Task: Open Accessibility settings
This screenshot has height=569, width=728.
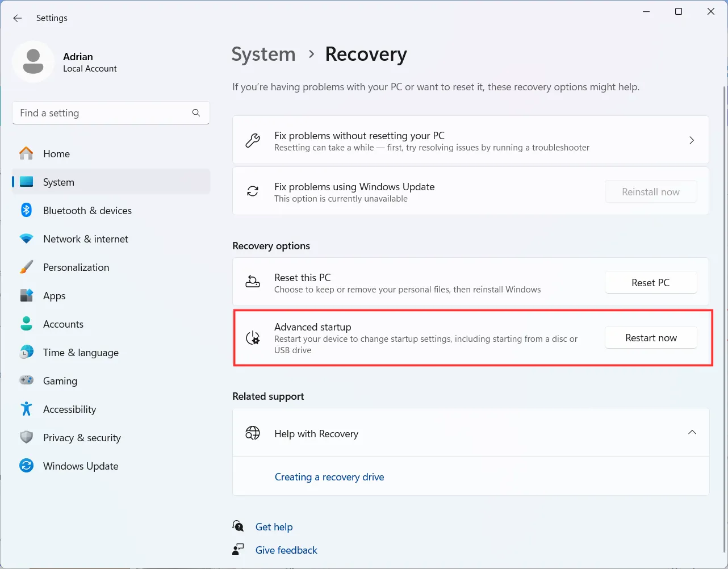Action: [x=111, y=409]
